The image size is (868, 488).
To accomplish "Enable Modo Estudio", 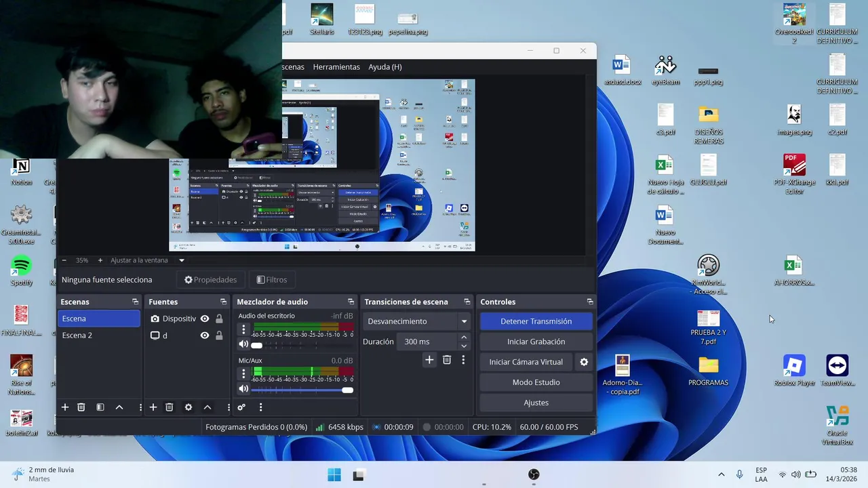I will tap(536, 382).
